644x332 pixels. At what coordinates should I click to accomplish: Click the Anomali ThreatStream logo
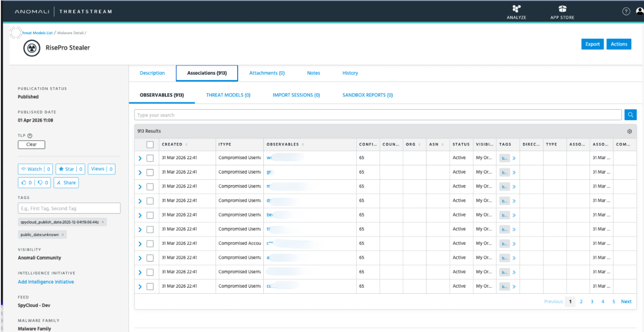tap(64, 12)
